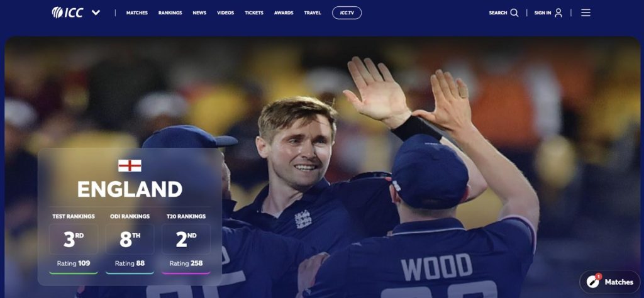Click the England flag icon
644x298 pixels.
pyautogui.click(x=130, y=165)
